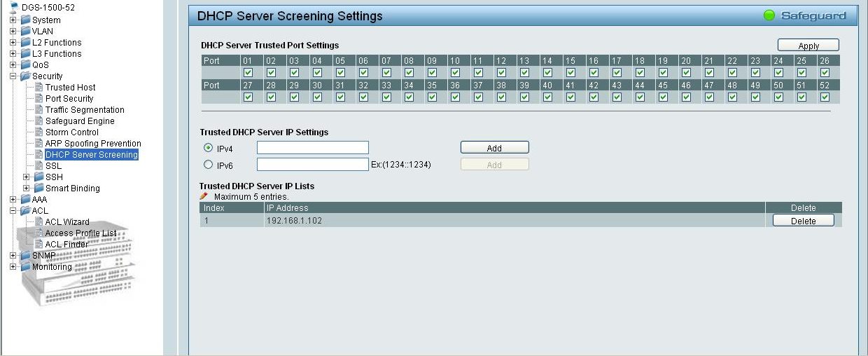Toggle trusted port 52 checkbox
The image size is (868, 356).
click(x=825, y=97)
